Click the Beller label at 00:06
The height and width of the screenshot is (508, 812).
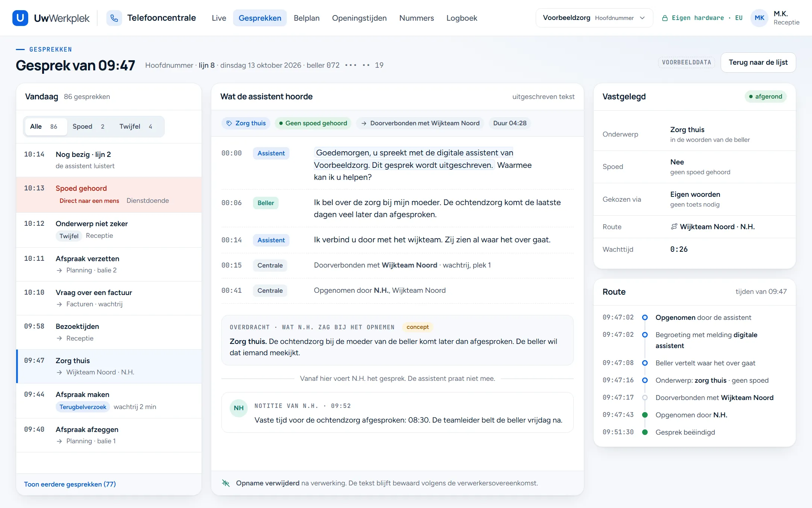[266, 203]
